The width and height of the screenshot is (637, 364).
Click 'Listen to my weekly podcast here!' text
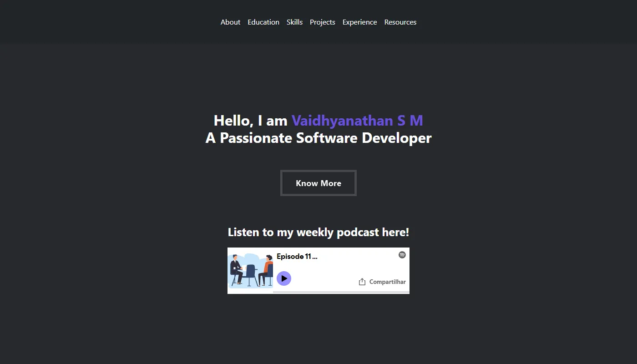[318, 232]
